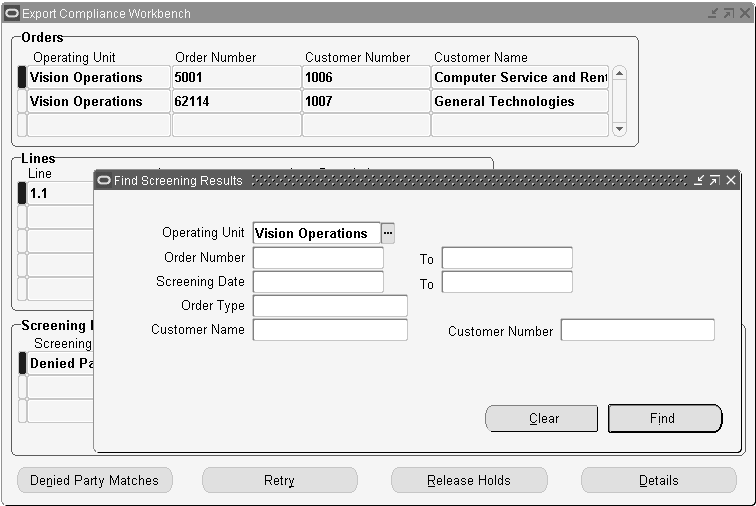The height and width of the screenshot is (506, 756).
Task: Select Vision Operations in order 62114 row
Action: [x=99, y=101]
